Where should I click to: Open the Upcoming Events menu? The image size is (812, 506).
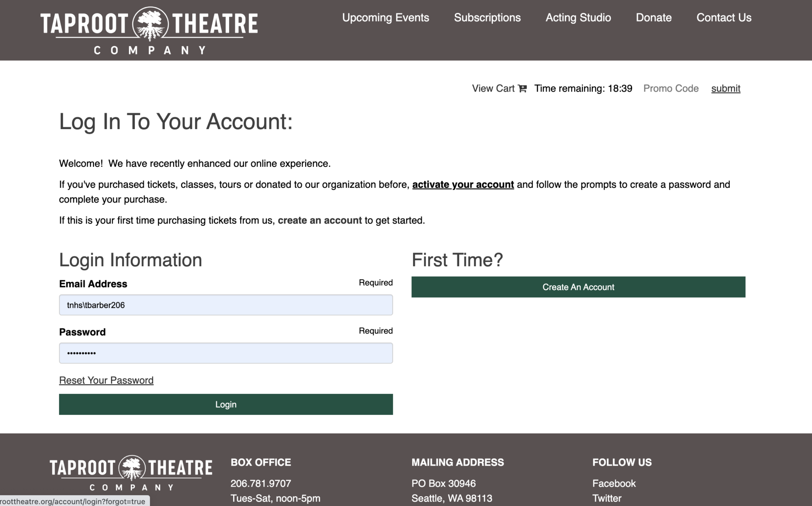pos(385,17)
